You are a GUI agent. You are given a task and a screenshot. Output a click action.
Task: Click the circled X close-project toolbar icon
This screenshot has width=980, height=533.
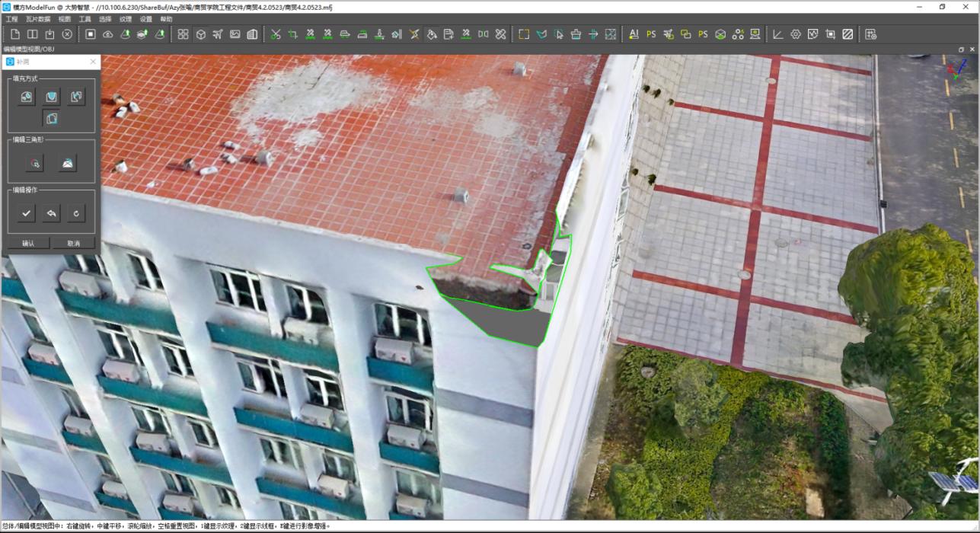67,34
